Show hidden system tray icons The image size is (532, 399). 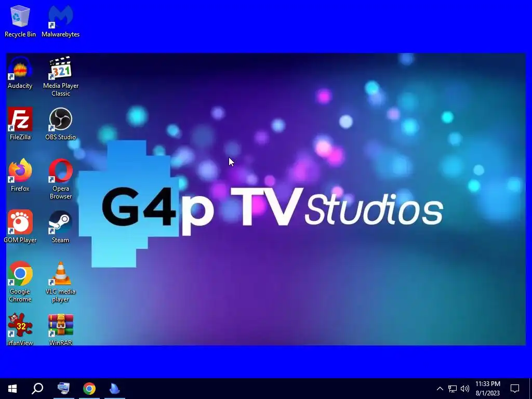[440, 389]
